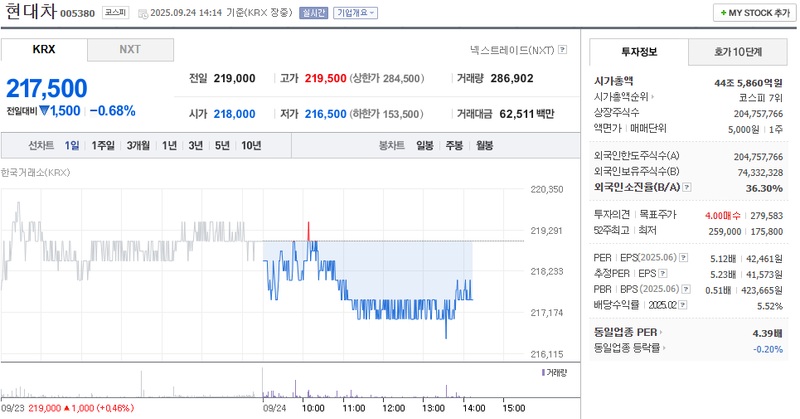The height and width of the screenshot is (419, 800).
Task: Click the 넥스트레이드(NXT) link text
Action: [512, 50]
